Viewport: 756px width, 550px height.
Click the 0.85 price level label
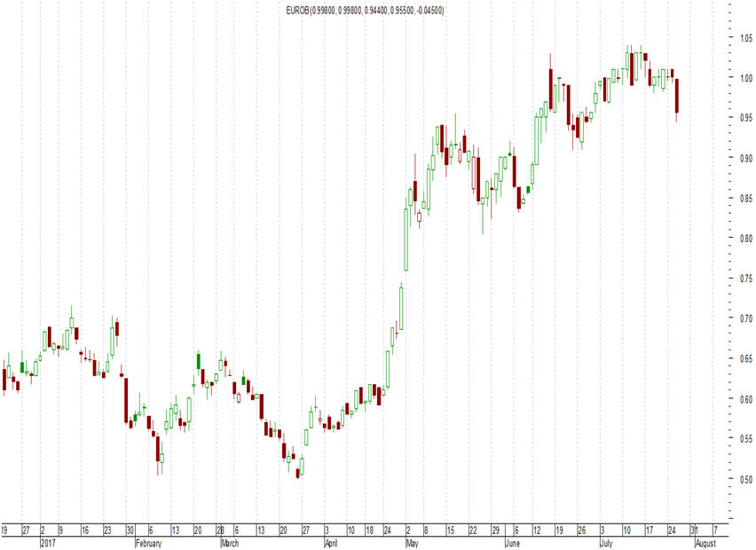[x=746, y=198]
